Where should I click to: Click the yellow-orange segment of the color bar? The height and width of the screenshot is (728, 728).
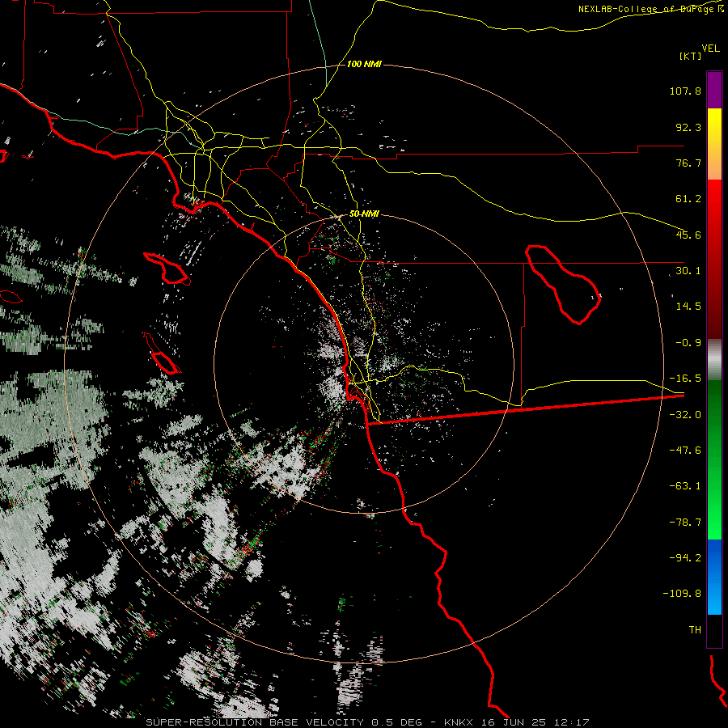pyautogui.click(x=714, y=144)
